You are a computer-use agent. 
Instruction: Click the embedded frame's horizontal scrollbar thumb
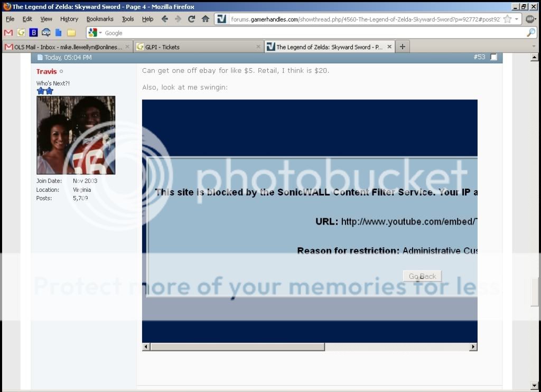tap(237, 347)
